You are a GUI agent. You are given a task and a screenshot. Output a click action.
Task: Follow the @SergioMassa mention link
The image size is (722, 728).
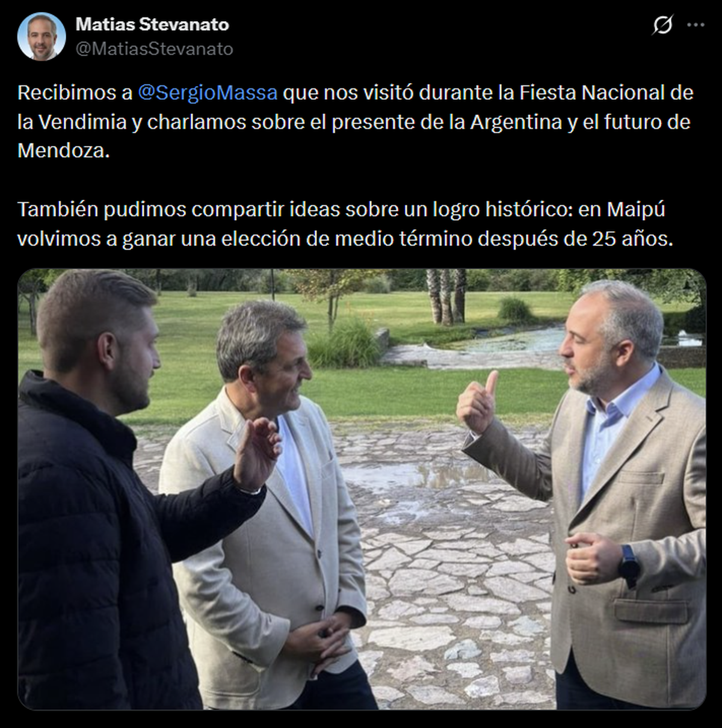(208, 93)
